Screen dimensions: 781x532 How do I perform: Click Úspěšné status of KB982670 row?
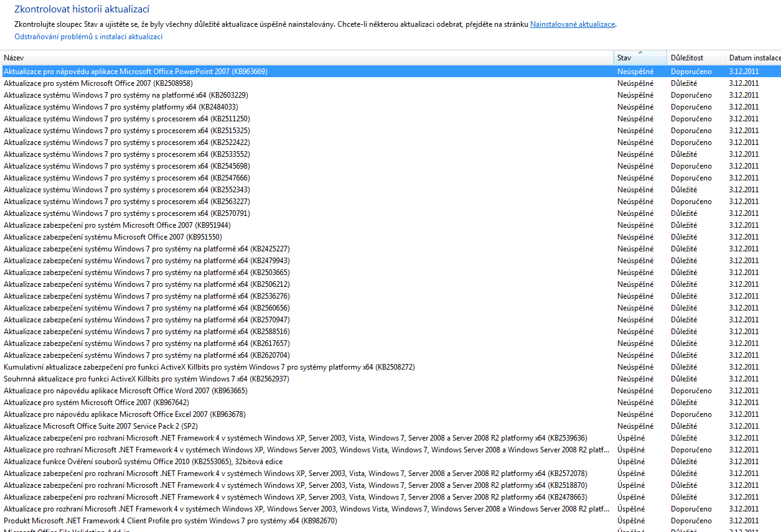click(631, 521)
